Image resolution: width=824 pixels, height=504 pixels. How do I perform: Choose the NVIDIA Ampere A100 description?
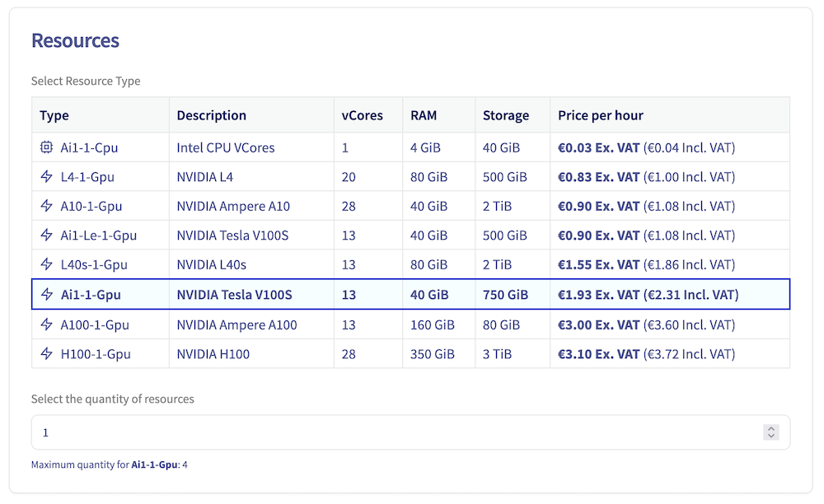click(x=236, y=325)
